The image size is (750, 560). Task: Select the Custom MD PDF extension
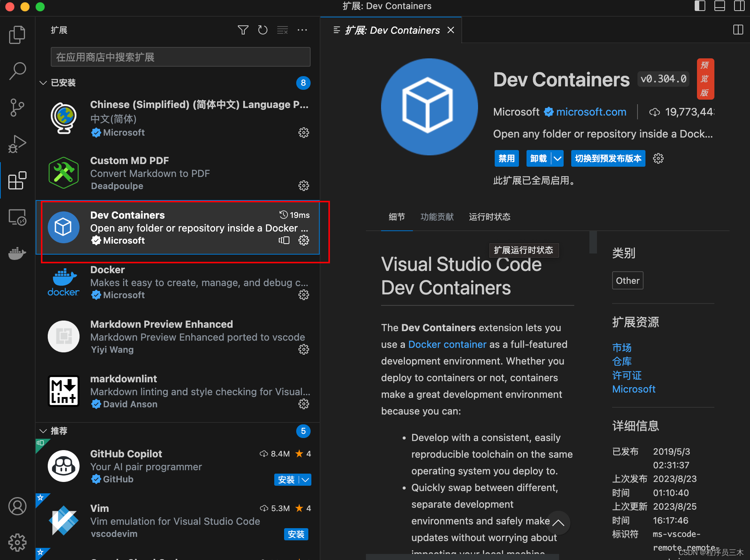click(178, 173)
